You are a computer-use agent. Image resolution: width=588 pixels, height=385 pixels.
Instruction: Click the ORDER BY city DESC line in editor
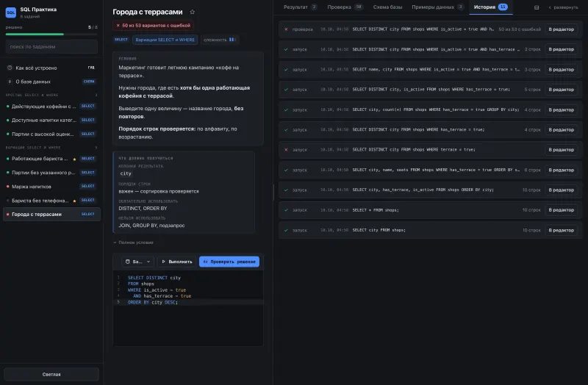[x=153, y=302]
